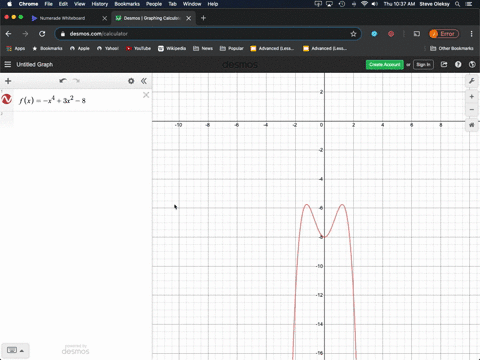
Task: Open the Desmos hamburger menu
Action: click(x=8, y=64)
